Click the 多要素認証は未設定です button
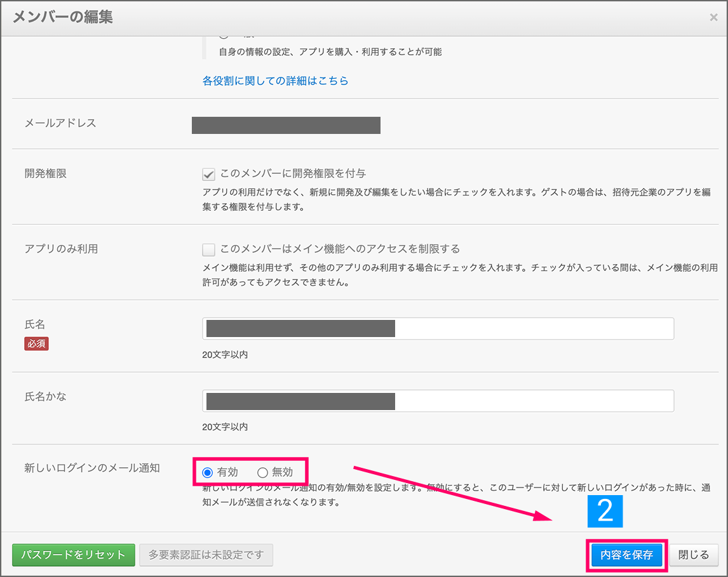The width and height of the screenshot is (728, 577). pyautogui.click(x=206, y=555)
